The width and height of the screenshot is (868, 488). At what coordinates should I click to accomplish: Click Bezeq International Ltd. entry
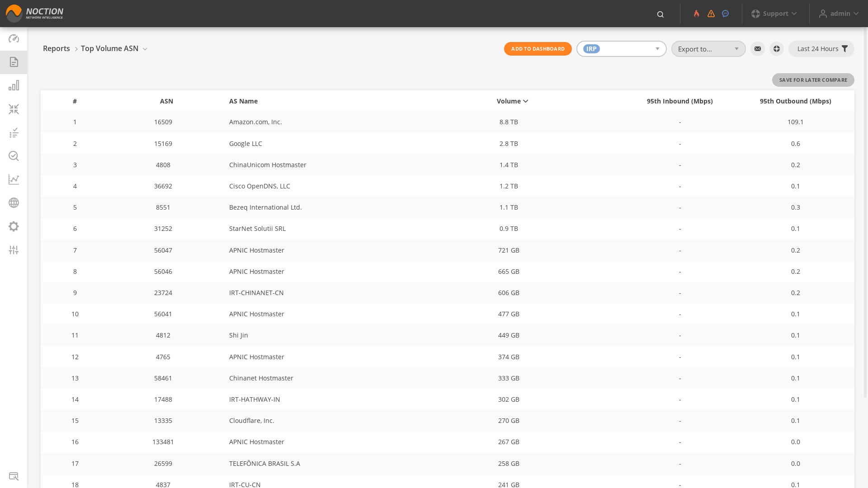click(265, 207)
